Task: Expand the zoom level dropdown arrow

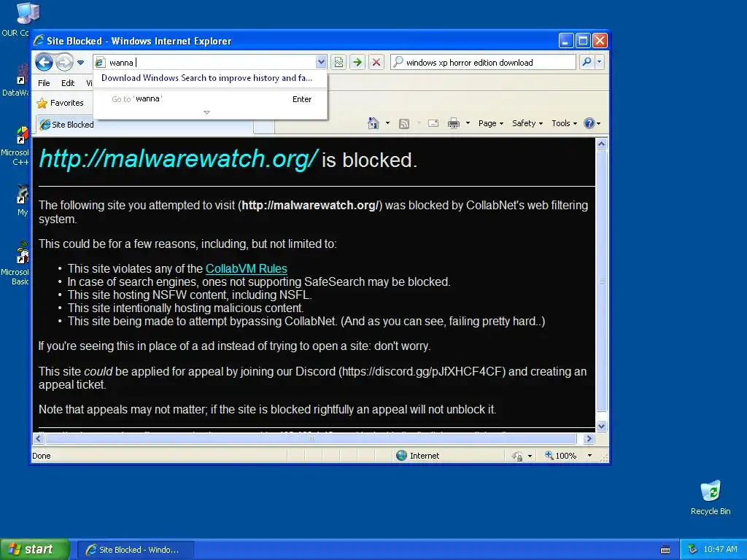Action: pyautogui.click(x=589, y=456)
